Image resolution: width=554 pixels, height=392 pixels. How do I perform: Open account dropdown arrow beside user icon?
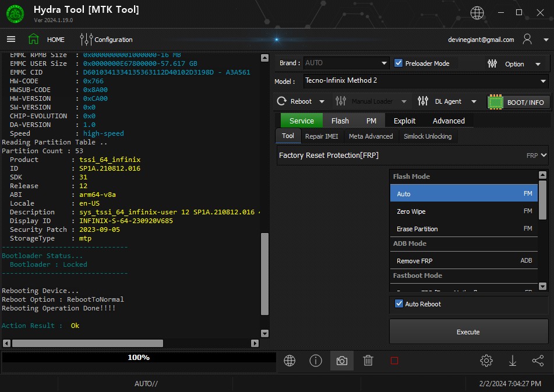(x=546, y=40)
